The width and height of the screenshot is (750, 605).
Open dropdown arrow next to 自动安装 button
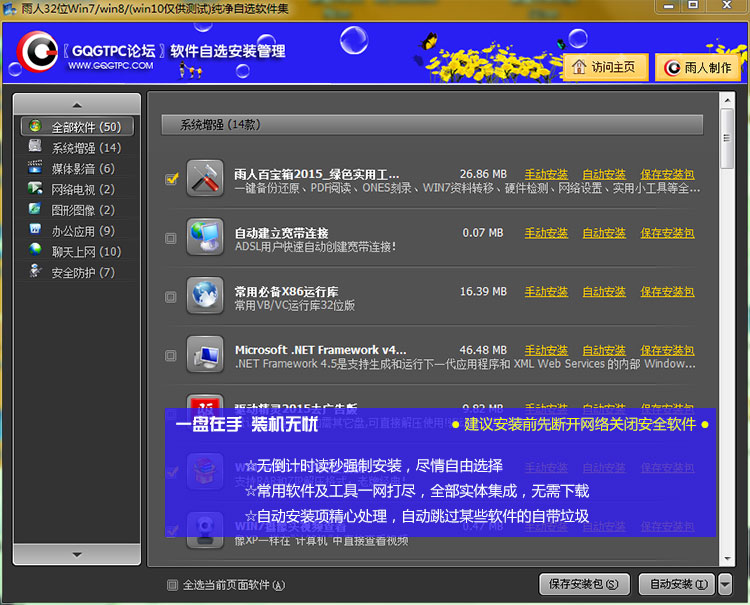click(725, 584)
